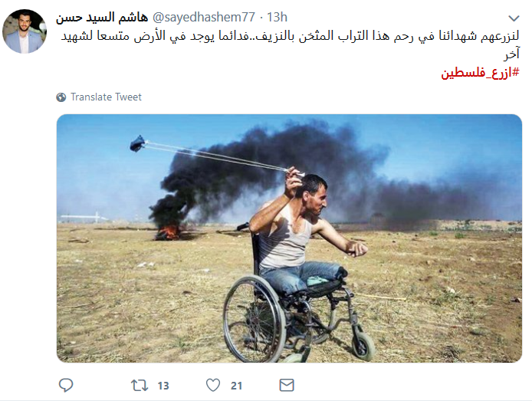Open the Translate Tweet link

coord(106,97)
